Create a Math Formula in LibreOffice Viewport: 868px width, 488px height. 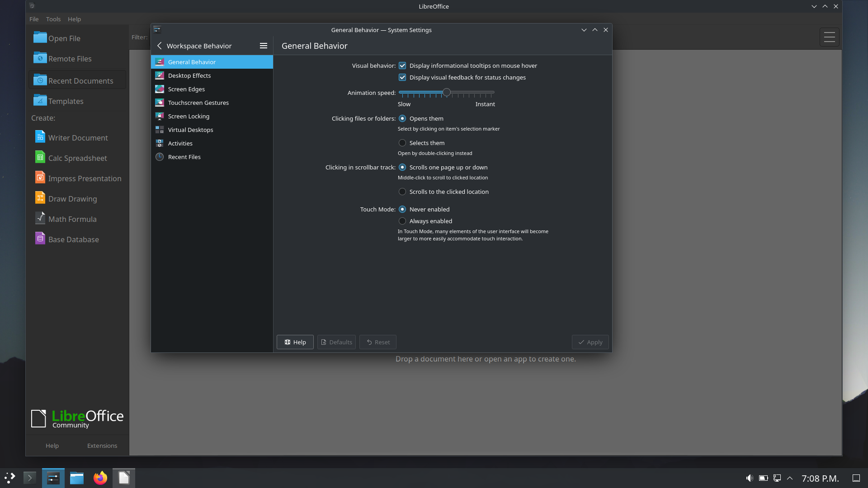(77, 219)
